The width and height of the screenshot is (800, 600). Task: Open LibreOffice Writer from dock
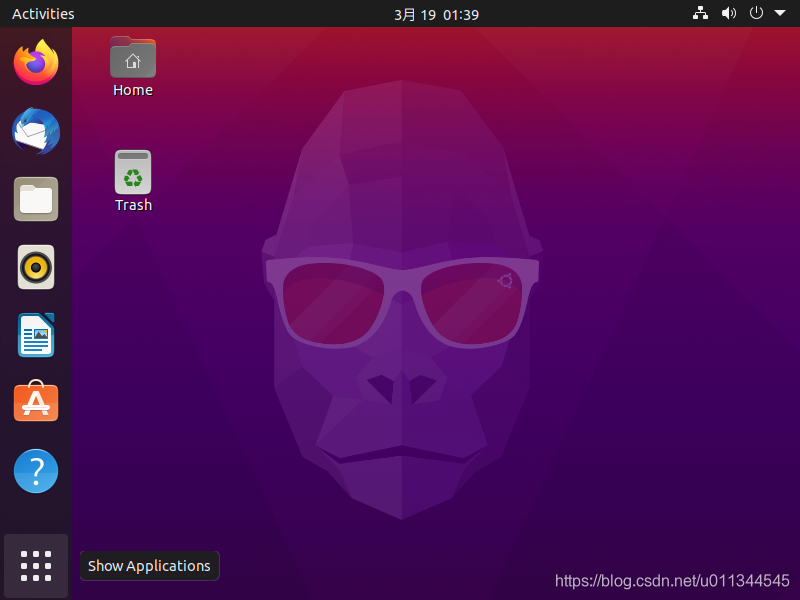click(36, 335)
